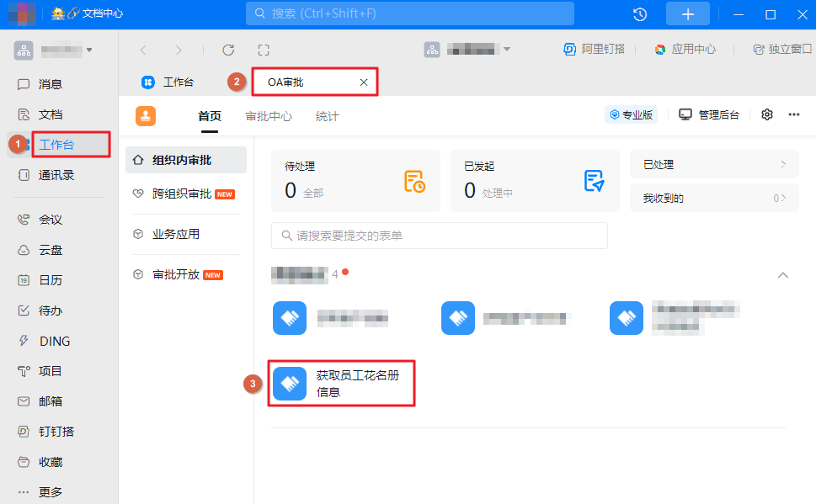Open the organization switcher dropdown
Viewport: 816px width, 504px height.
(482, 49)
